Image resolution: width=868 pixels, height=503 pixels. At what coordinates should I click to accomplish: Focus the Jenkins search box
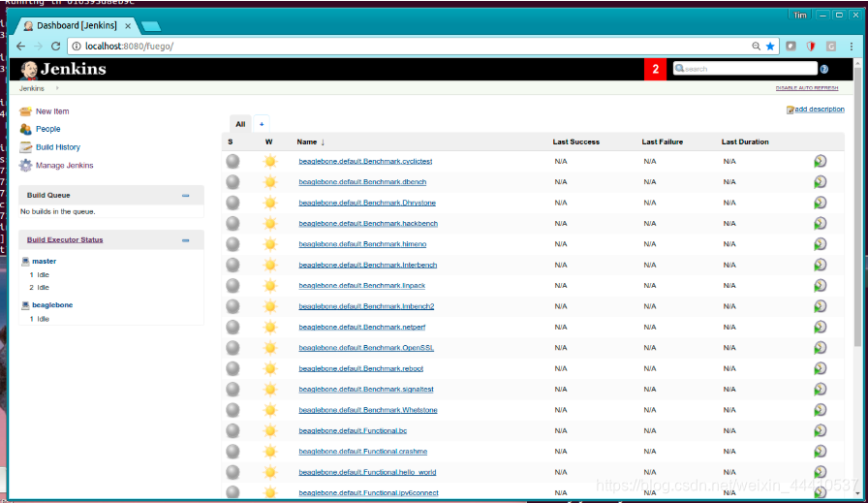(x=745, y=69)
